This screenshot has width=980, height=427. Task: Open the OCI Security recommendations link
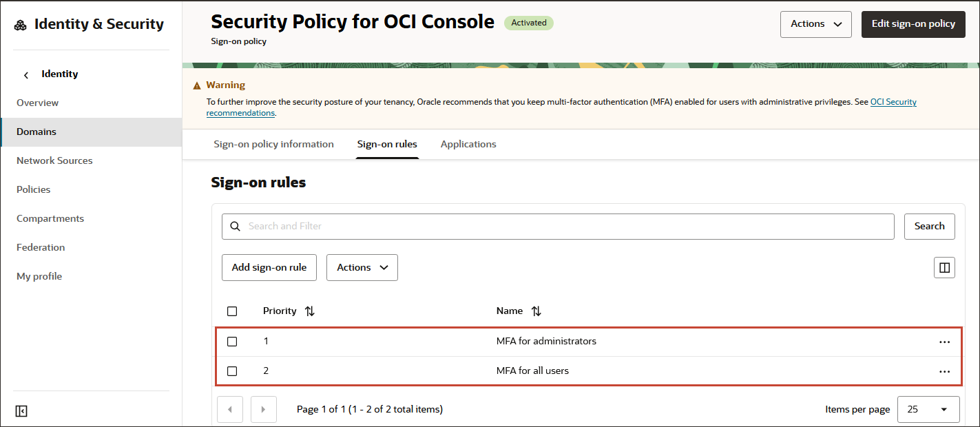click(893, 101)
